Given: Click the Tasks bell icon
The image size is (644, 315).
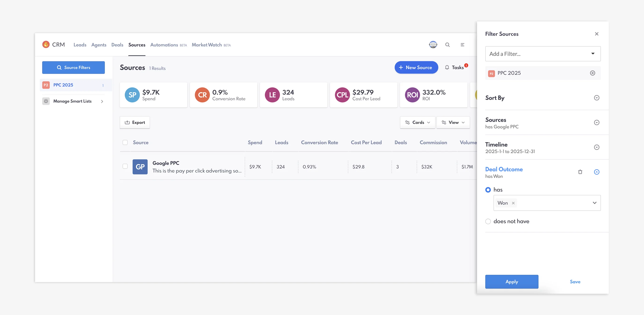Looking at the screenshot, I should (447, 67).
